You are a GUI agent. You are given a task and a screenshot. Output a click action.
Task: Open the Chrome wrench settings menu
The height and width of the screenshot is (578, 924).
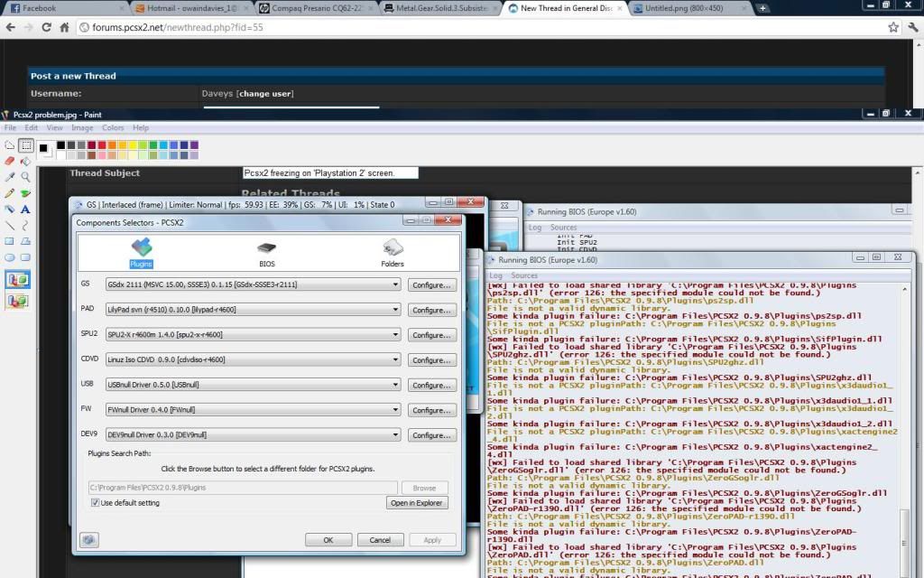pyautogui.click(x=913, y=27)
